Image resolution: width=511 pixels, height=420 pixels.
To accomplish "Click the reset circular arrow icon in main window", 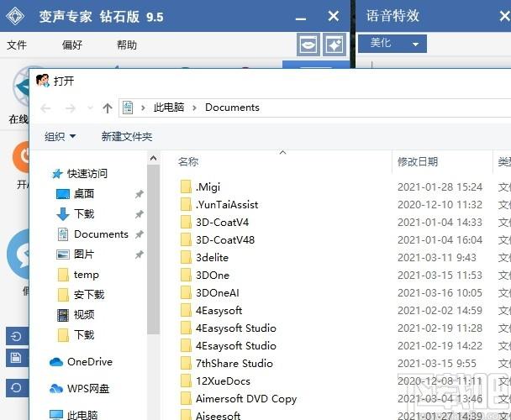I will tap(16, 388).
